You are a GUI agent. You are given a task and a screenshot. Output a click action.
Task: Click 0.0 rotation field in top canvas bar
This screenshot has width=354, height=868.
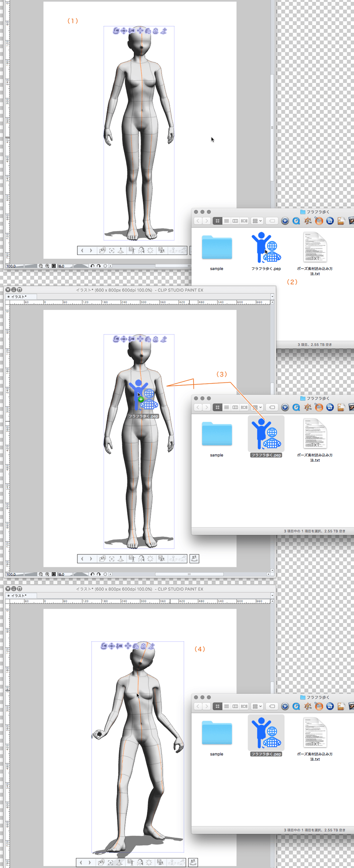[62, 266]
